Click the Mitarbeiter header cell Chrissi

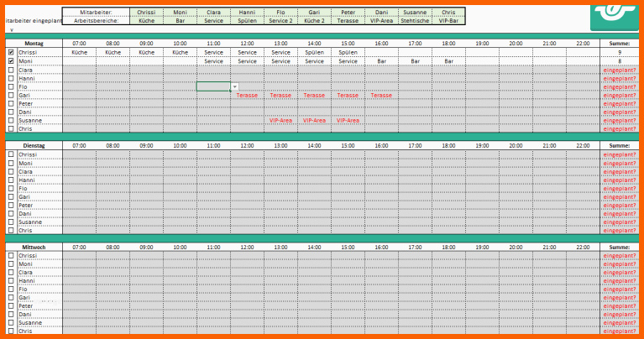pos(146,13)
